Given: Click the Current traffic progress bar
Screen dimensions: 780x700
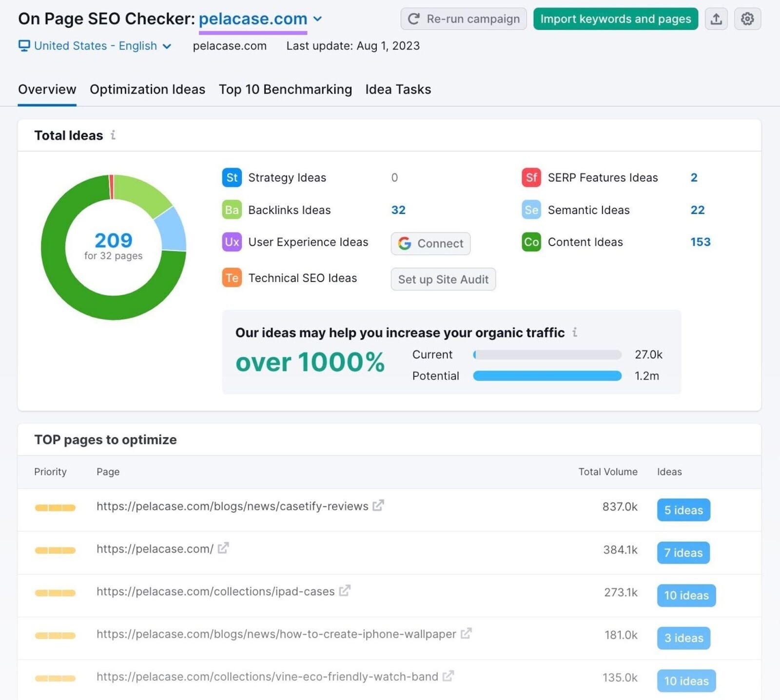Looking at the screenshot, I should 547,355.
